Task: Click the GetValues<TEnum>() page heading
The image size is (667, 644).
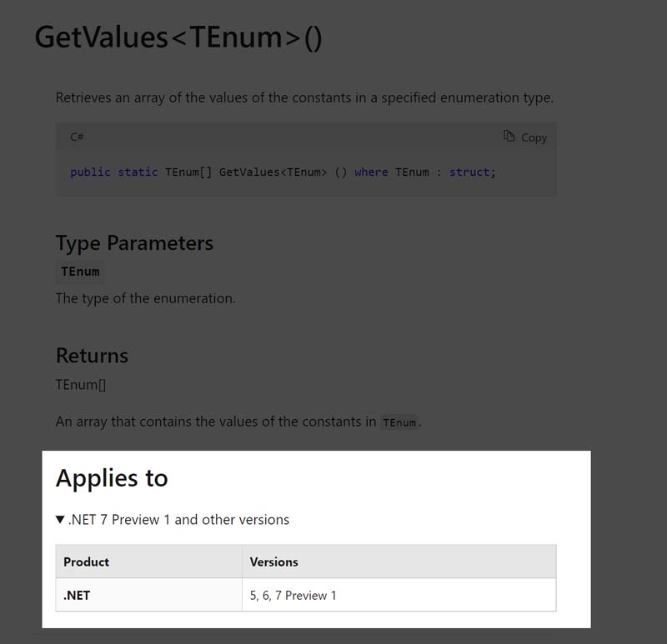Action: coord(178,38)
